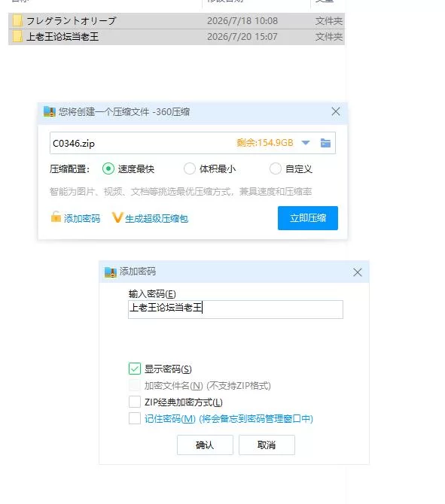This screenshot has width=445, height=504.
Task: Click the orange V super-compress icon
Action: [x=117, y=217]
